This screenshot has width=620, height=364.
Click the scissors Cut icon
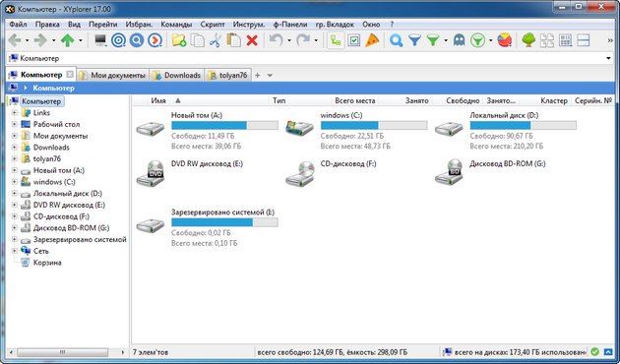click(216, 40)
